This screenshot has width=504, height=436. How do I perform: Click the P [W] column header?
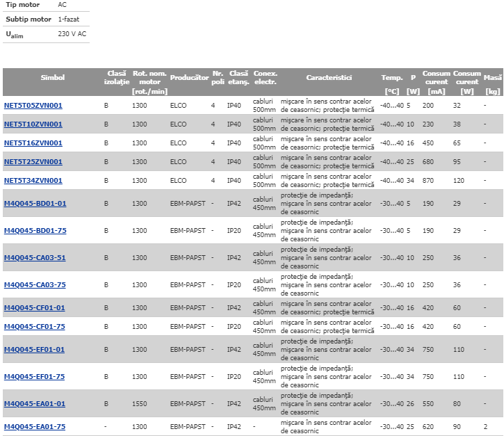point(413,84)
